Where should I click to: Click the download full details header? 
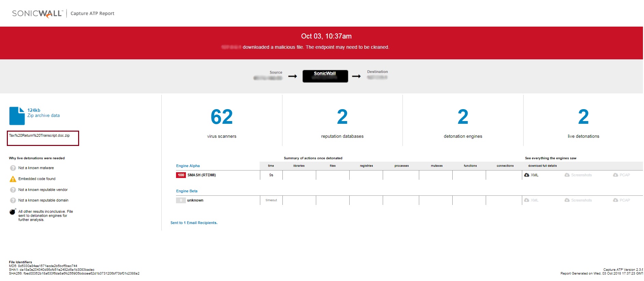542,166
